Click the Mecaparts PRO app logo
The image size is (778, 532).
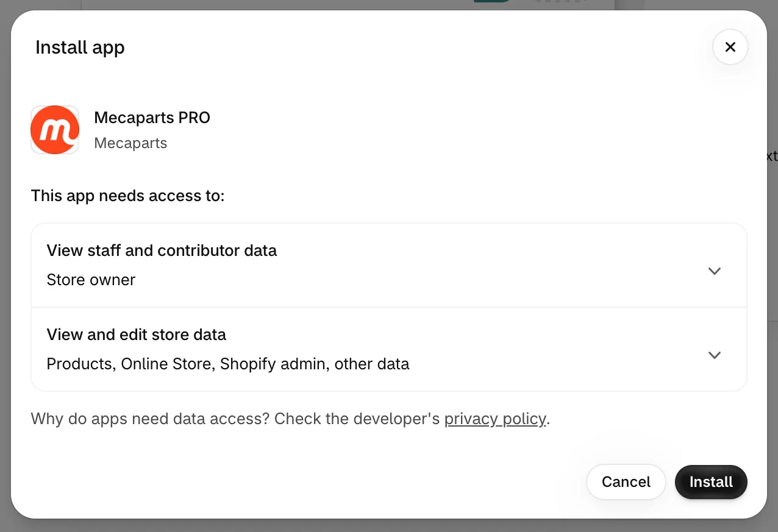(x=55, y=130)
